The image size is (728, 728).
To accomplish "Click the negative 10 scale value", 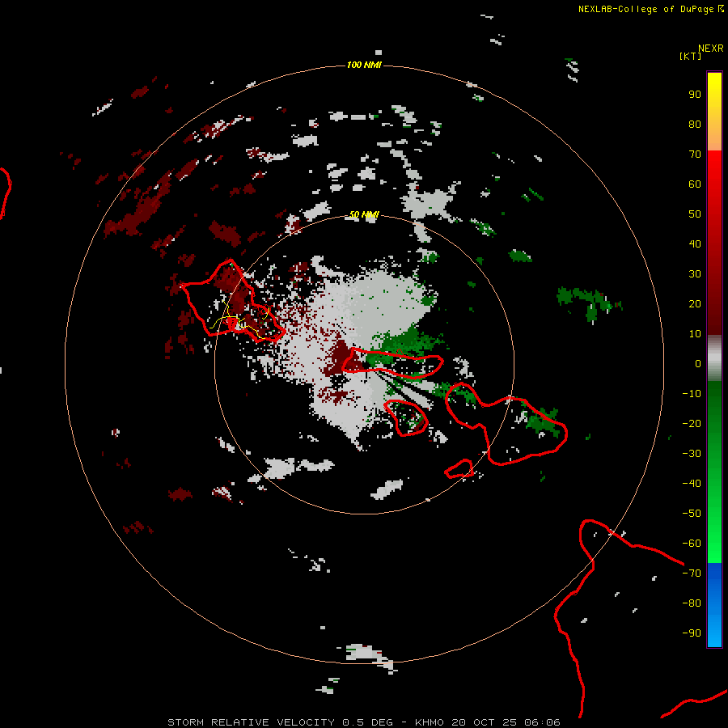I will (x=692, y=394).
